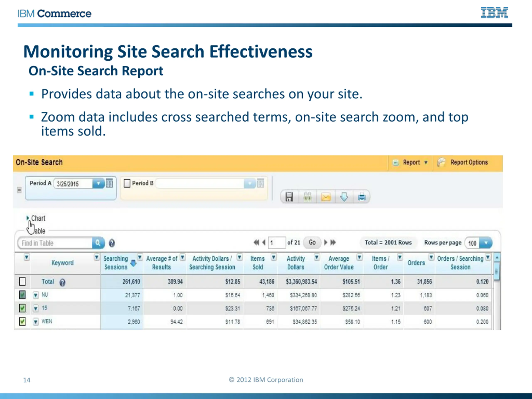The height and width of the screenshot is (399, 532).
Task: Click the magnifier search button in Find in Table
Action: tap(98, 243)
